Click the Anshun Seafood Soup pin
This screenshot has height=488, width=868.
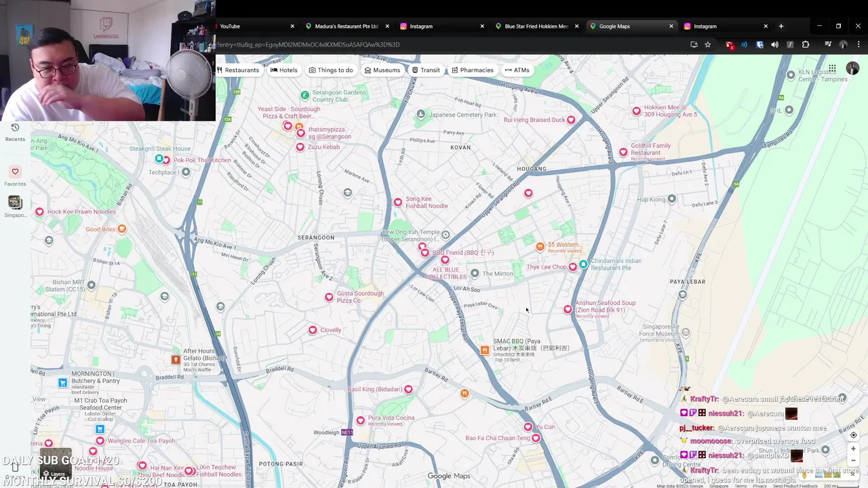point(568,309)
